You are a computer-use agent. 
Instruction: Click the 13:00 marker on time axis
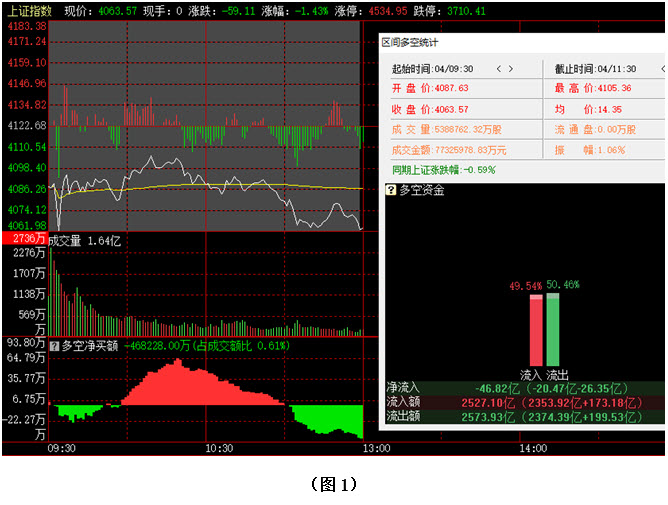coord(374,450)
